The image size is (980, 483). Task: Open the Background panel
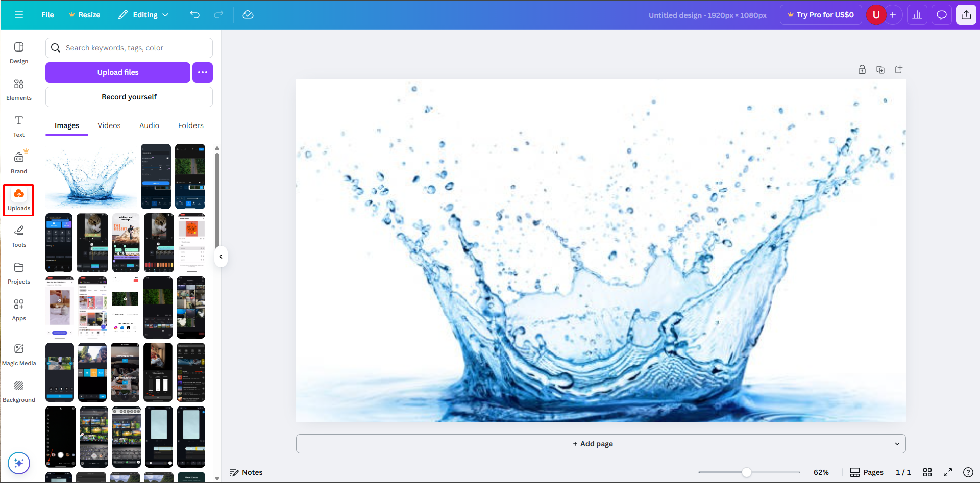19,390
